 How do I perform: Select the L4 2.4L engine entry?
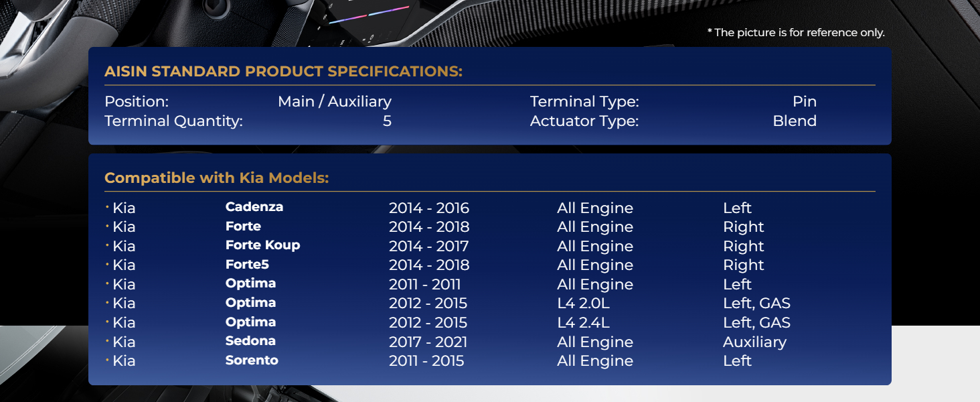click(583, 323)
